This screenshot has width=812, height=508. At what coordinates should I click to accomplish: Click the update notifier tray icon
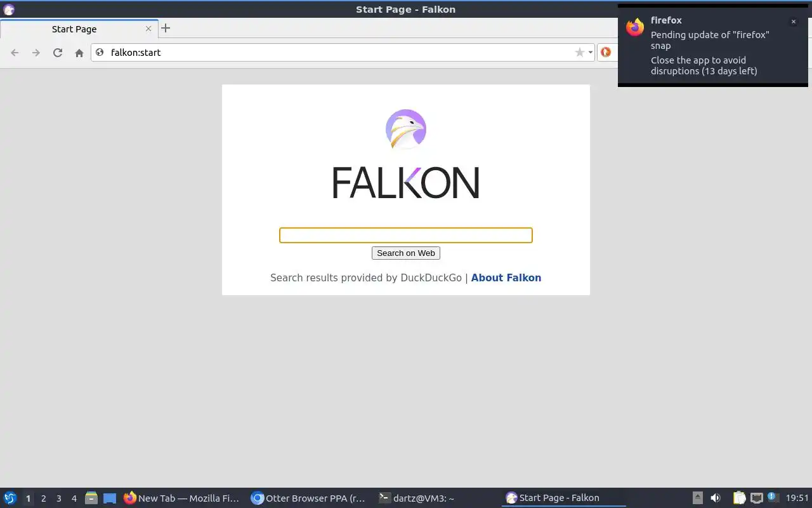(x=772, y=497)
